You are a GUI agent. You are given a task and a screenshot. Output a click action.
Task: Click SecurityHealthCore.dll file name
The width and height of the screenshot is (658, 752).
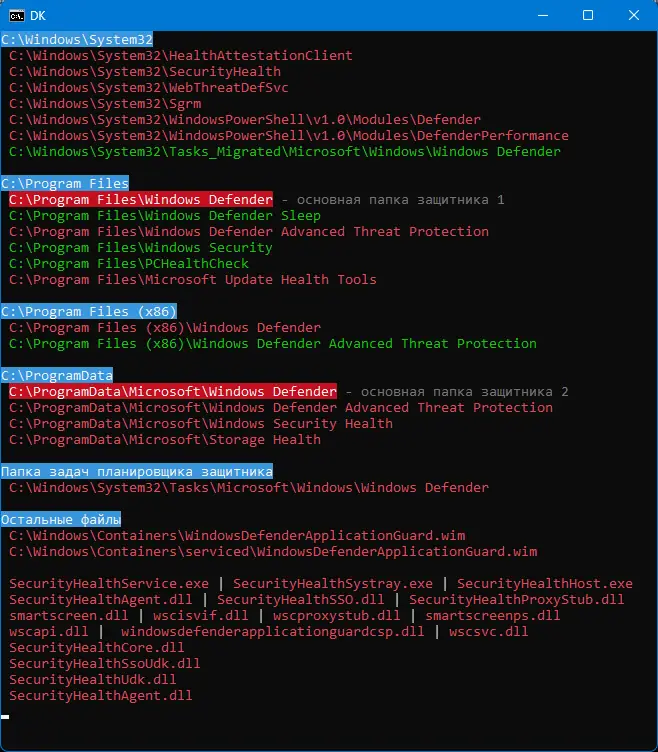[x=97, y=647]
